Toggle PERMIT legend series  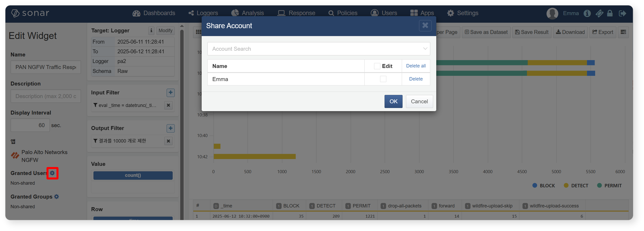[609, 185]
